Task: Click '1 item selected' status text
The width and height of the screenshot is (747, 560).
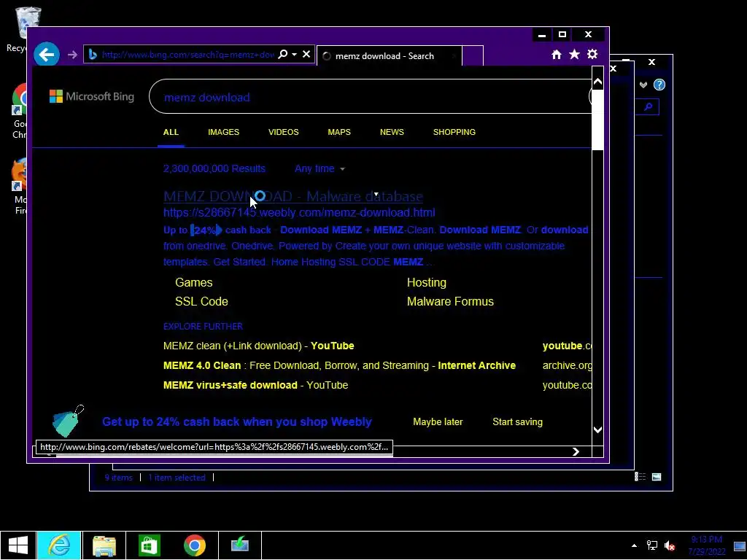Action: [177, 477]
